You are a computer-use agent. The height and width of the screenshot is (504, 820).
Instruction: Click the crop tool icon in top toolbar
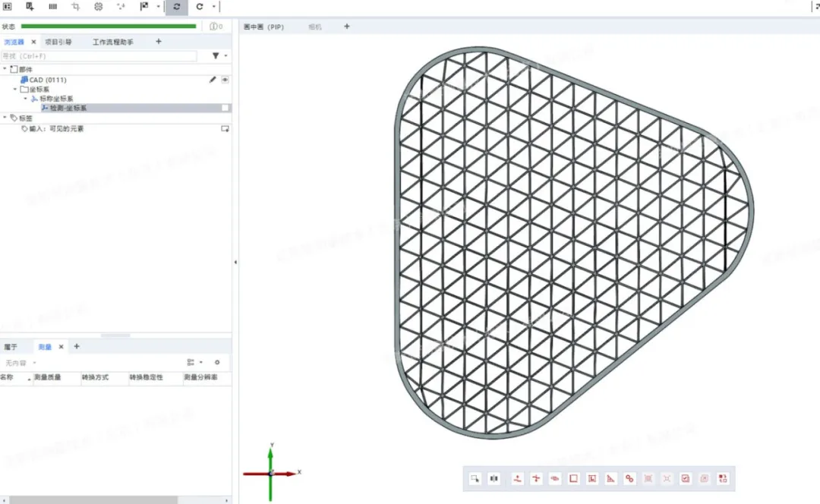click(76, 6)
